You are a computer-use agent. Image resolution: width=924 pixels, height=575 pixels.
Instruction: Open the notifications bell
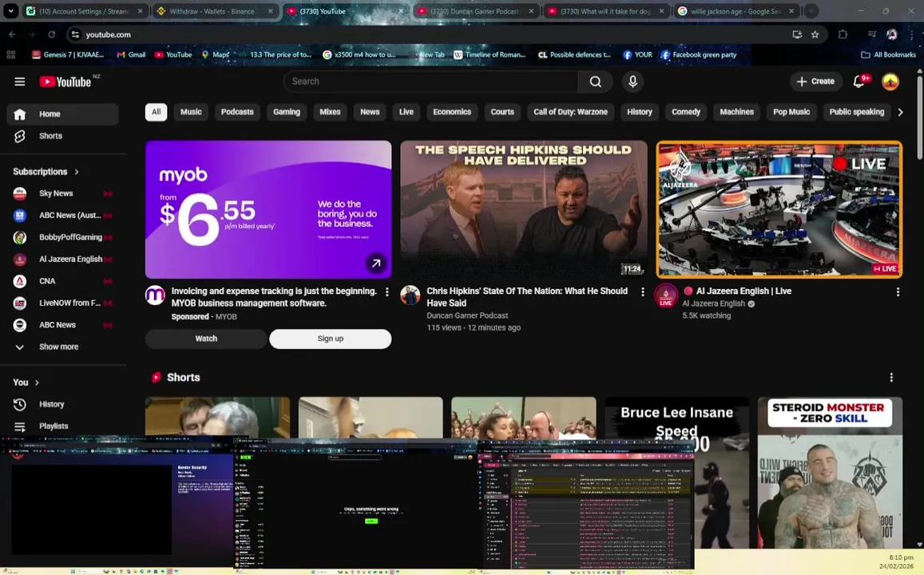click(859, 81)
